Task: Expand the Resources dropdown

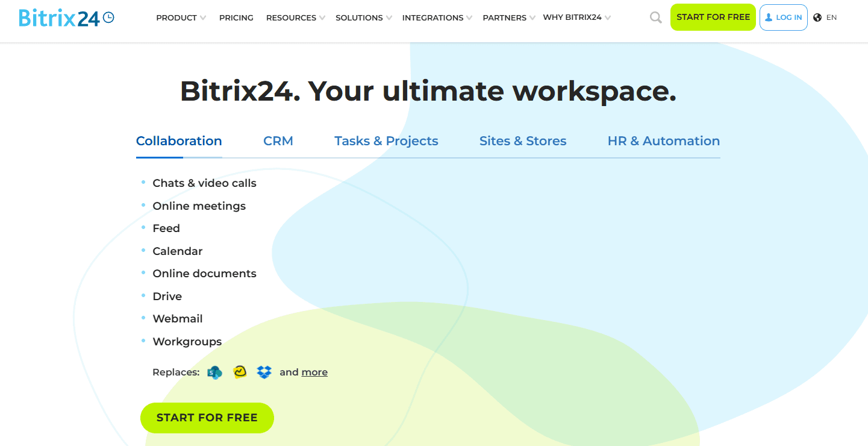Action: tap(295, 18)
